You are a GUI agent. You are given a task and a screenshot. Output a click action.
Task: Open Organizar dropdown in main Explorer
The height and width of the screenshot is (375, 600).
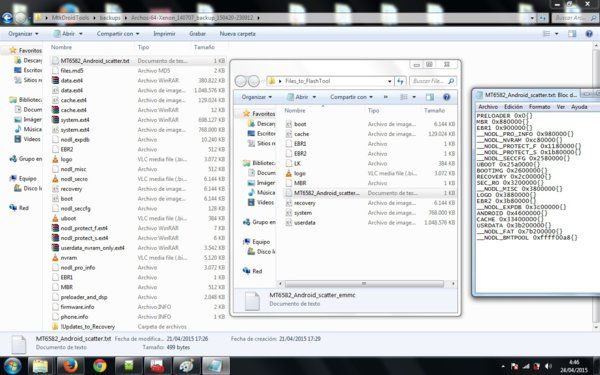[23, 34]
